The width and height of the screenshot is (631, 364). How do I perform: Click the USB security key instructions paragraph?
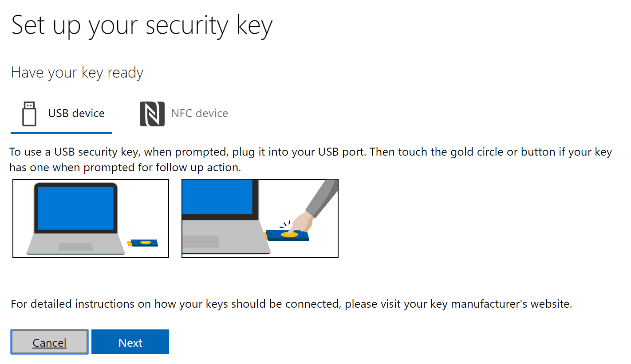(310, 160)
